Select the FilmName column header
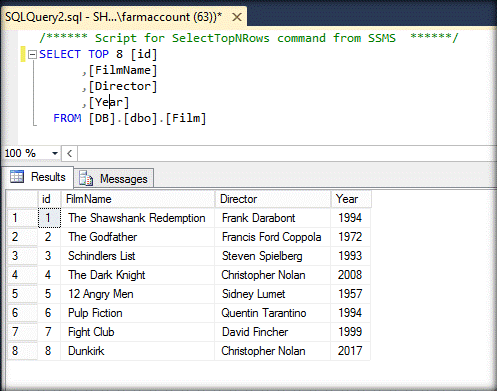This screenshot has height=391, width=497. click(138, 199)
